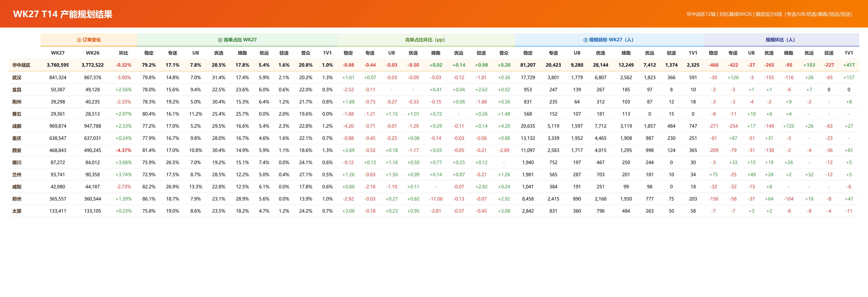Click the 华中战区 1V1 change +417
Image resolution: width=868 pixels, height=297 pixels.
pyautogui.click(x=849, y=65)
